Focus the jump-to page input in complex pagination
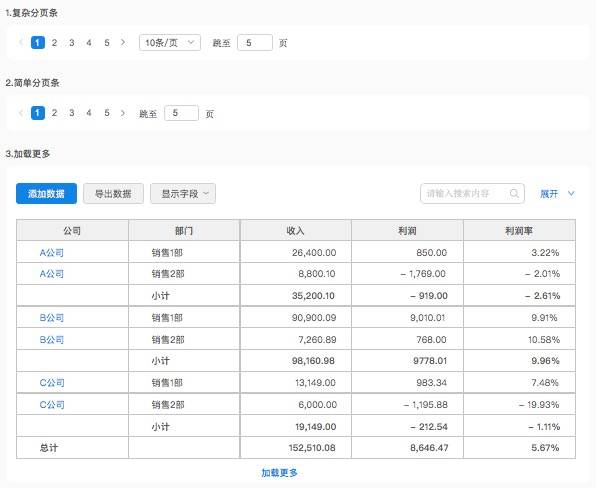 point(255,43)
